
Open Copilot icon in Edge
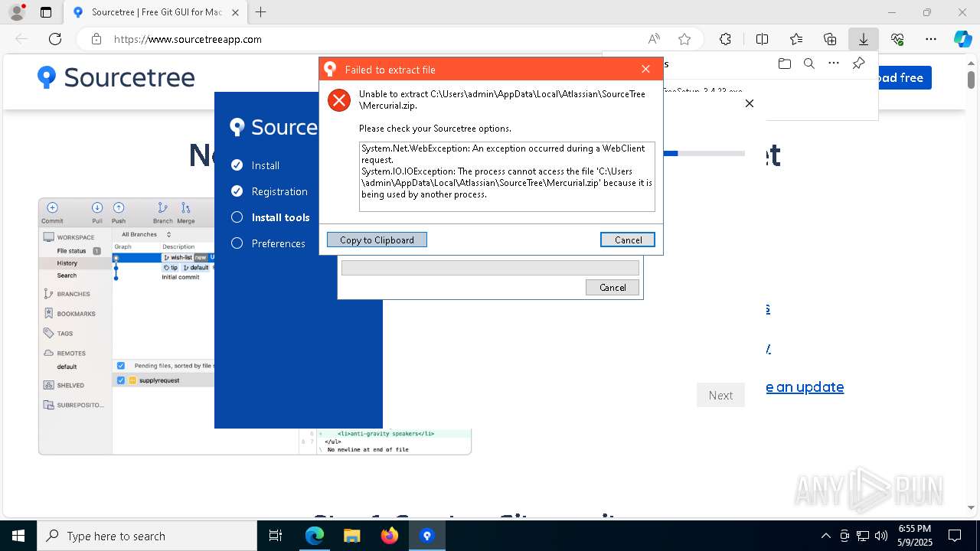pyautogui.click(x=962, y=39)
